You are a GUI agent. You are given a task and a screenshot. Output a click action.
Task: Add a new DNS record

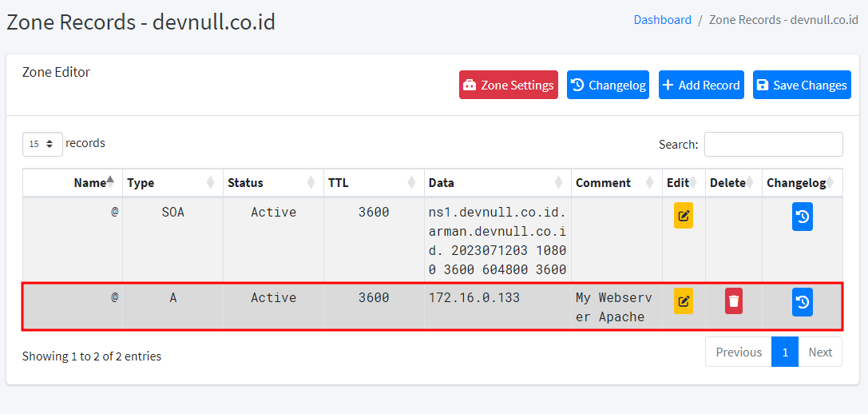point(700,85)
